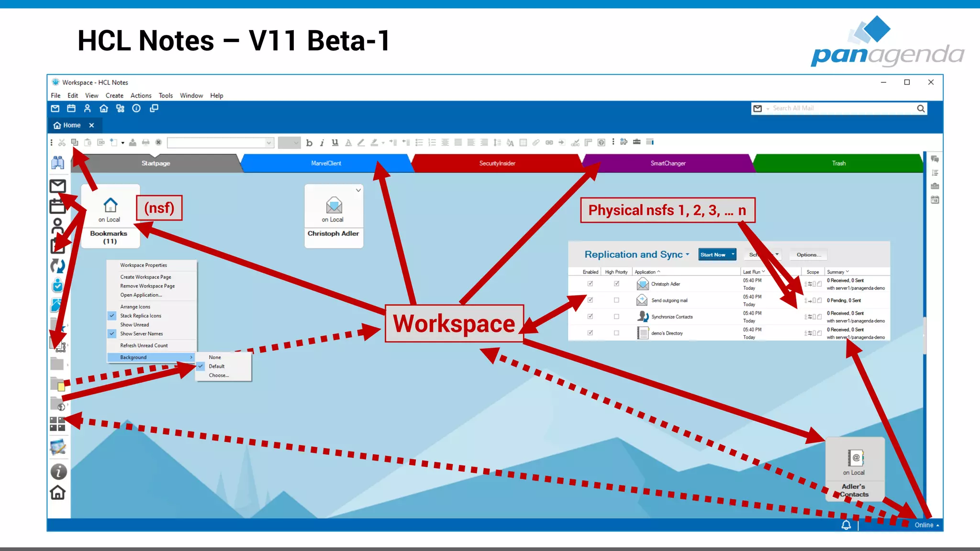Expand chevron on Christoph Adler tile
Screen dimensions: 980x551
click(358, 190)
